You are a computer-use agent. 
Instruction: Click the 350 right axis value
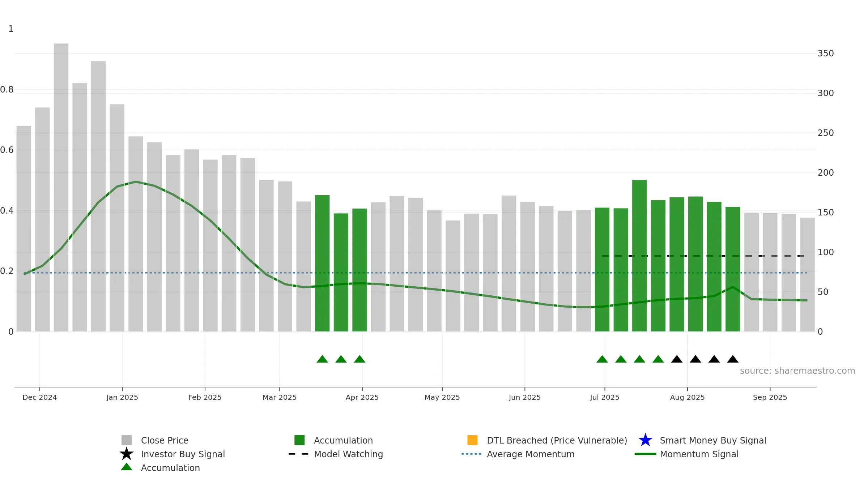click(826, 53)
